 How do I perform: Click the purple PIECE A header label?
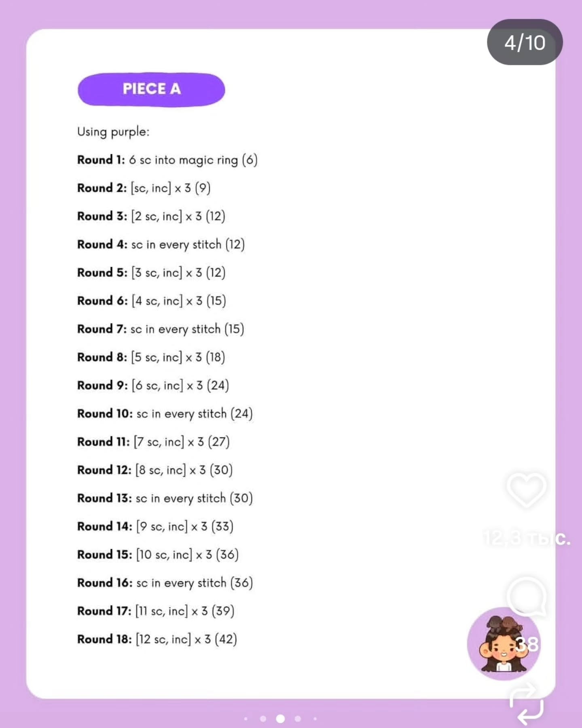pyautogui.click(x=151, y=89)
